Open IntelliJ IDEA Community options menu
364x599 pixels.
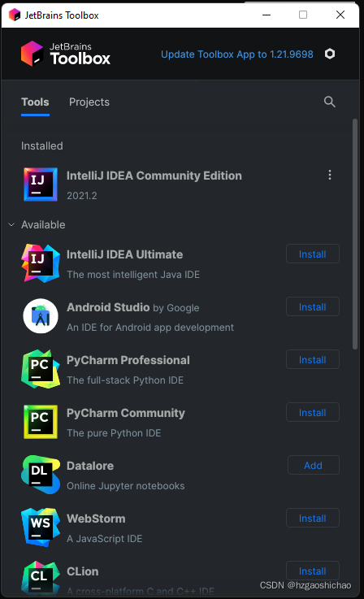tap(330, 175)
